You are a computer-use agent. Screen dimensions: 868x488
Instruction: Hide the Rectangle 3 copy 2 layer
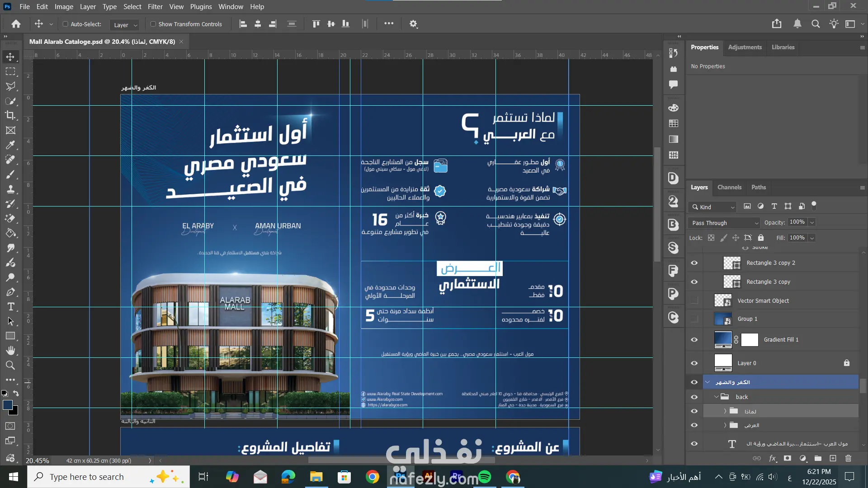pos(694,263)
